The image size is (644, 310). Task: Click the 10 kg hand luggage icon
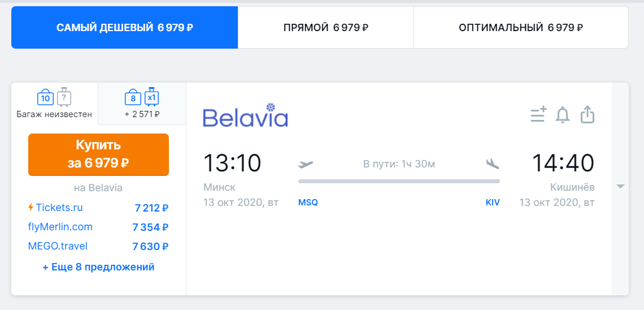46,97
